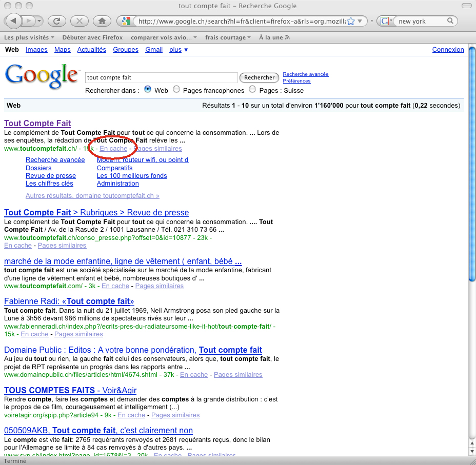Screen dimensions: 476x465
Task: Switch to the Groupes tab
Action: point(126,49)
